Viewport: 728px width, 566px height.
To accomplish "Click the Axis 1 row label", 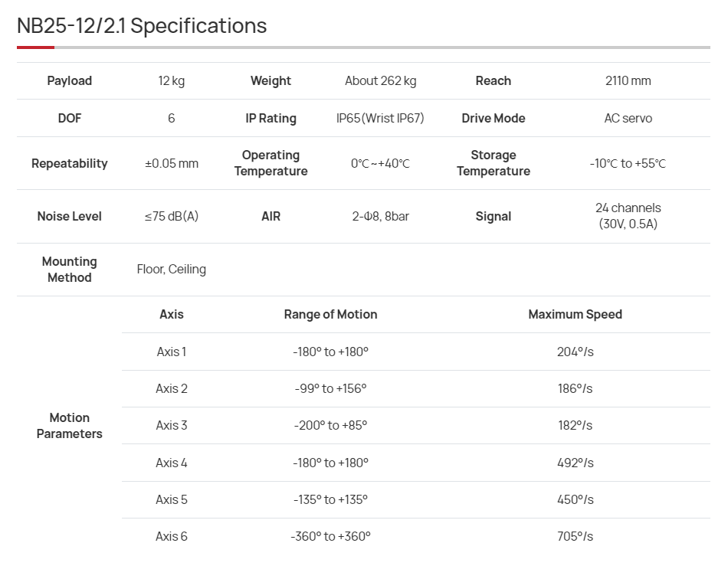I will pyautogui.click(x=172, y=352).
